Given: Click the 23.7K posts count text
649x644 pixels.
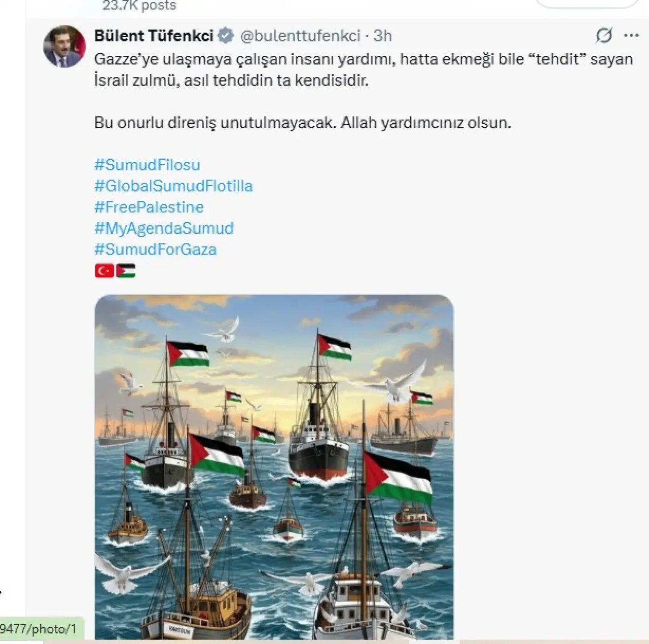Looking at the screenshot, I should (139, 5).
